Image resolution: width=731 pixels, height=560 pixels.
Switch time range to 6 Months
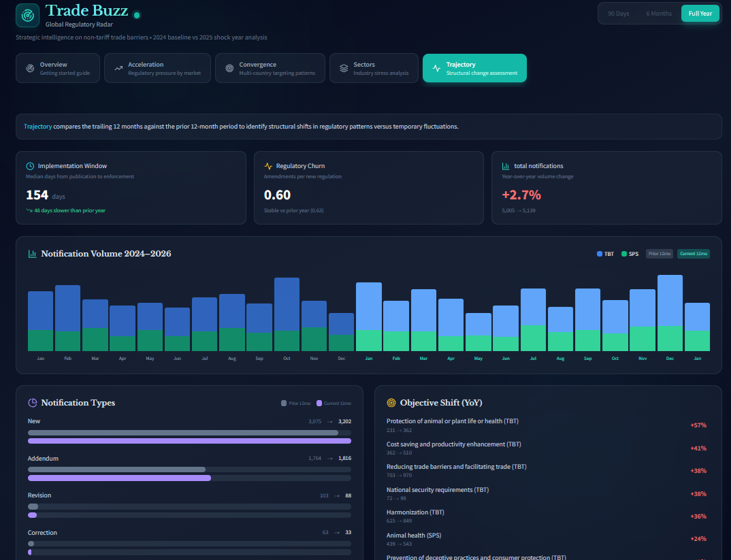659,14
